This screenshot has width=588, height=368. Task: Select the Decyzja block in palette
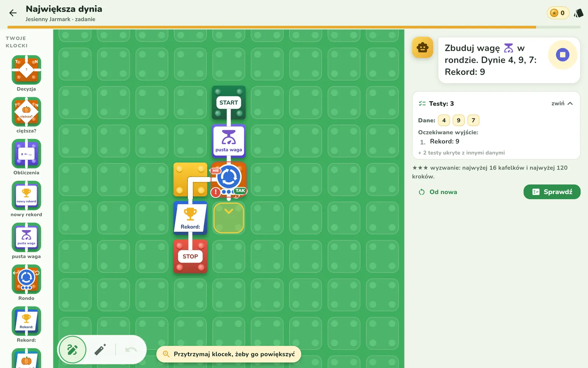click(x=26, y=70)
